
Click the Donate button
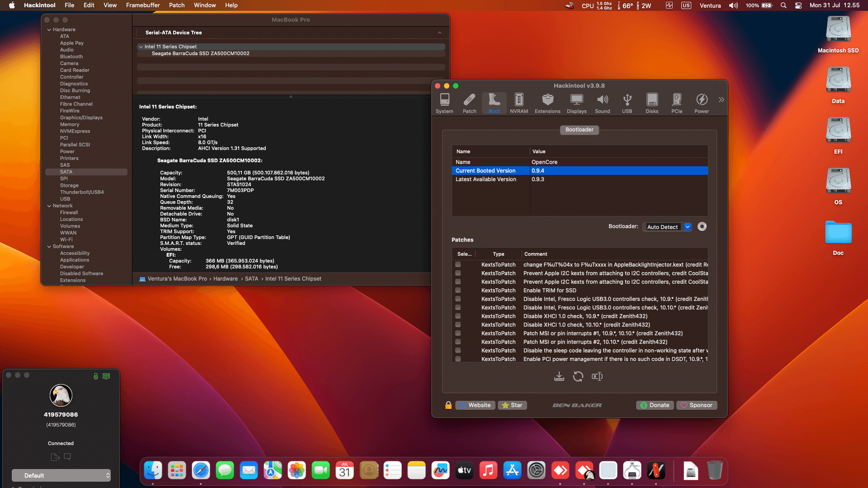pyautogui.click(x=655, y=405)
